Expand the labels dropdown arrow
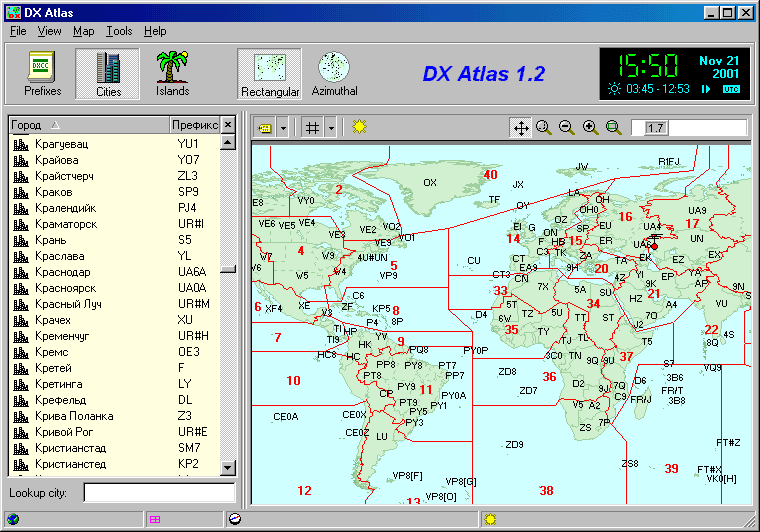The height and width of the screenshot is (532, 760). [284, 128]
